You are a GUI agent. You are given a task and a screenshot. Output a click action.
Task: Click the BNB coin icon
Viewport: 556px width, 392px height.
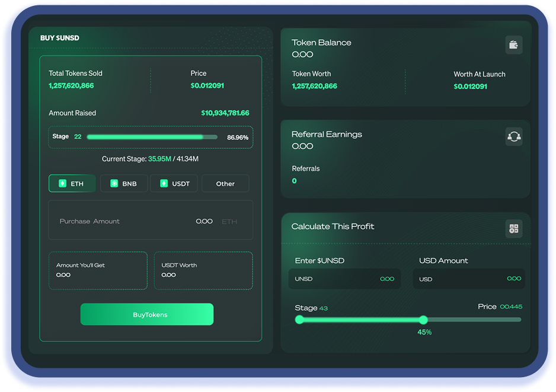point(114,184)
